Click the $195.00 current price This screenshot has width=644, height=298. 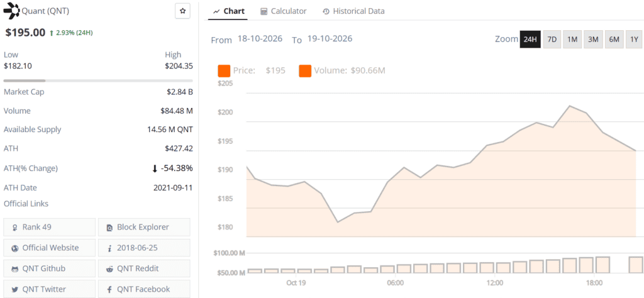click(x=25, y=33)
